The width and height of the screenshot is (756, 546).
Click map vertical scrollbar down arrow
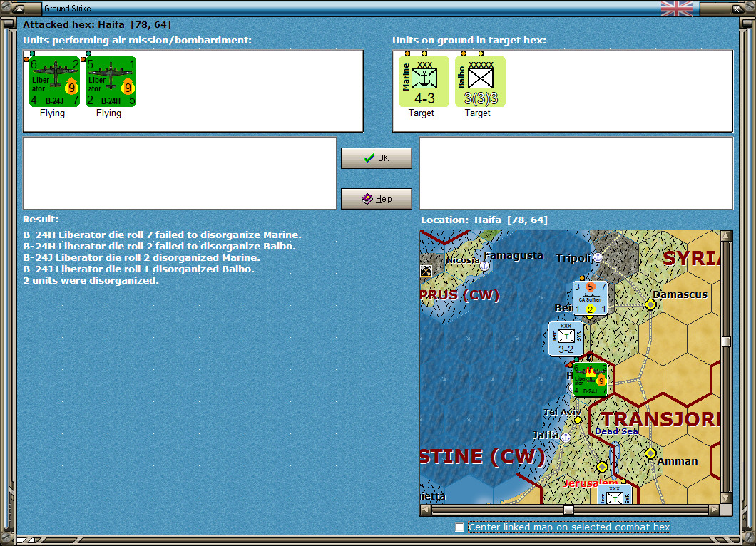[727, 498]
